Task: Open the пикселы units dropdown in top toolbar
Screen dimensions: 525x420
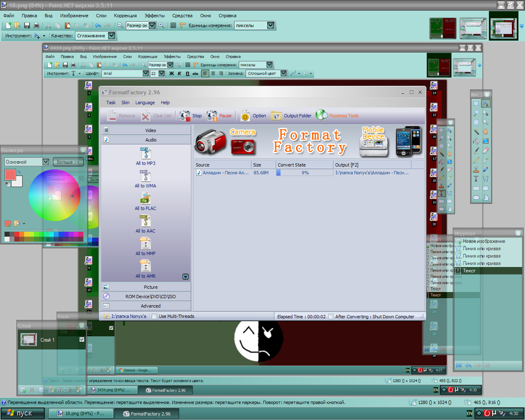Action: click(x=271, y=25)
